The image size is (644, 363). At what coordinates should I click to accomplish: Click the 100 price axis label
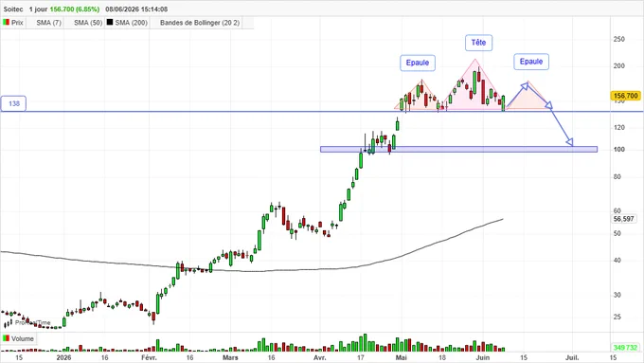(618, 149)
